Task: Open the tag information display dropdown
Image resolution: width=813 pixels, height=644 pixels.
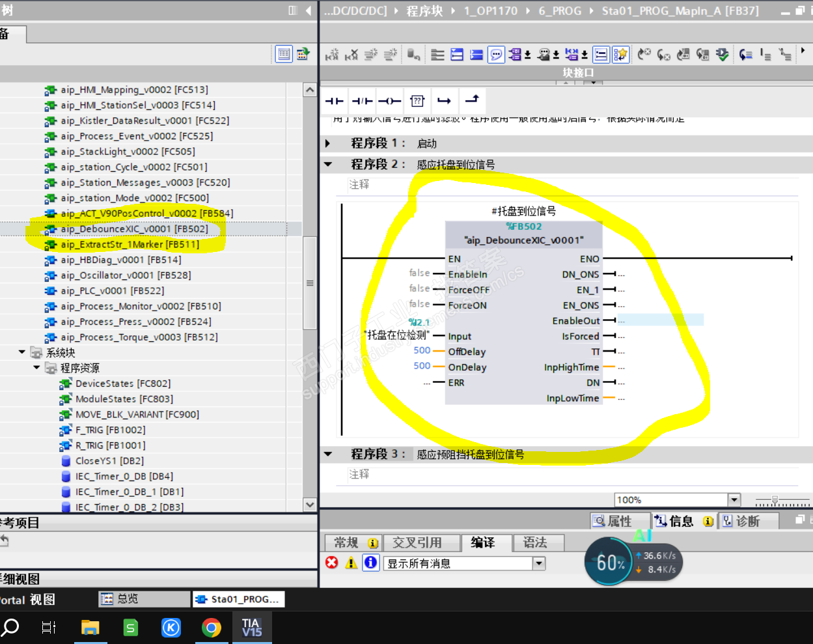Action: (556, 55)
